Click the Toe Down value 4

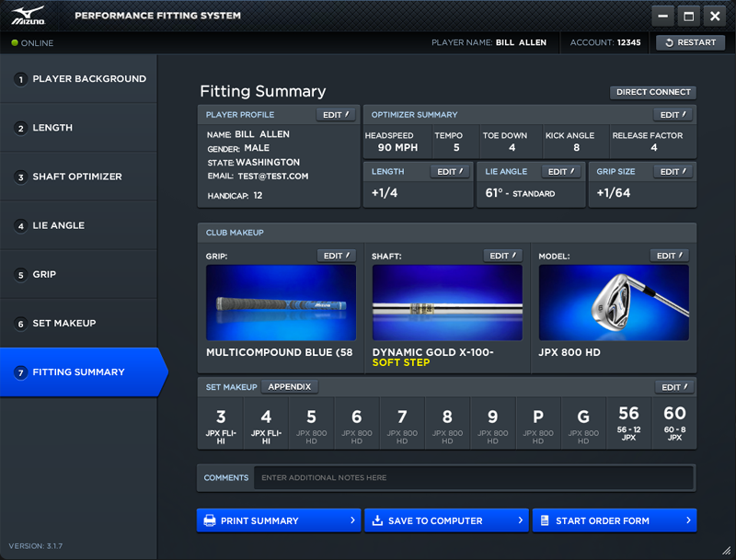tap(512, 147)
